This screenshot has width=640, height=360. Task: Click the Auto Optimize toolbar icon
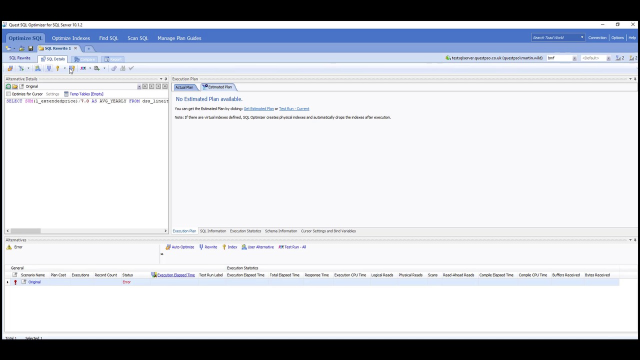point(10,69)
